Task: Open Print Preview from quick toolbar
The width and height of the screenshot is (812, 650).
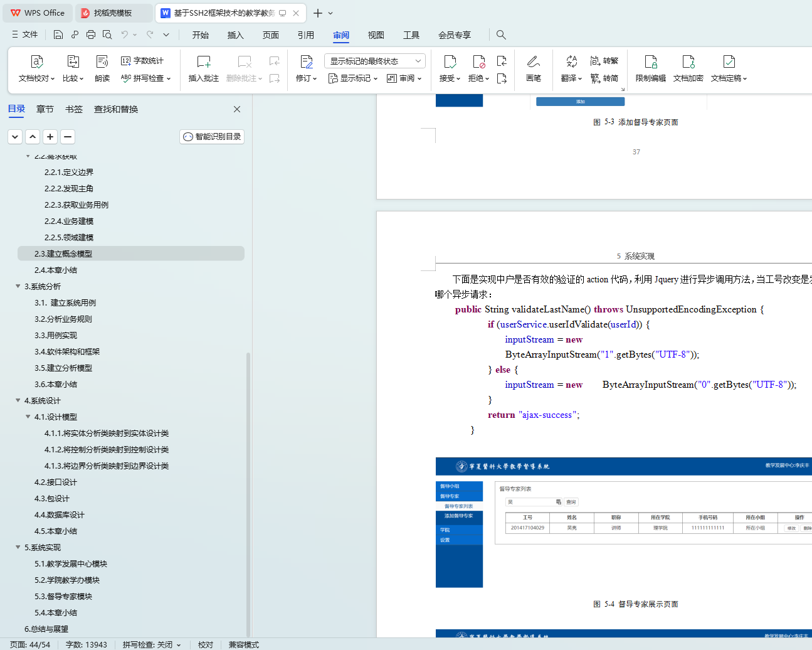Action: click(x=107, y=35)
